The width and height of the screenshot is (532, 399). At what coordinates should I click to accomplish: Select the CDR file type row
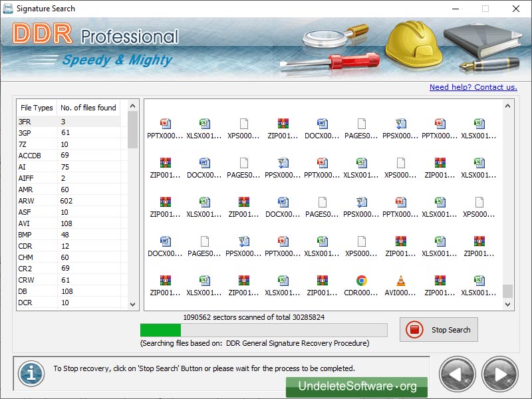coord(68,246)
